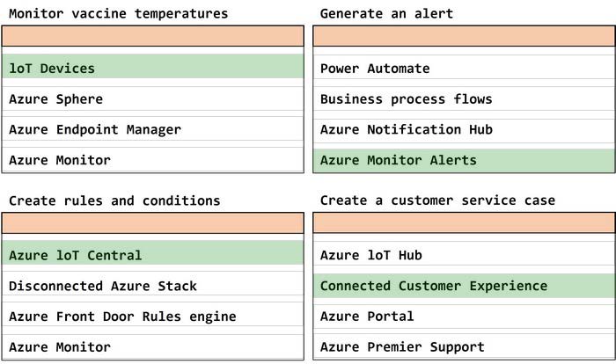Open the Generate an alert answer box
This screenshot has height=364, width=616.
pyautogui.click(x=464, y=36)
